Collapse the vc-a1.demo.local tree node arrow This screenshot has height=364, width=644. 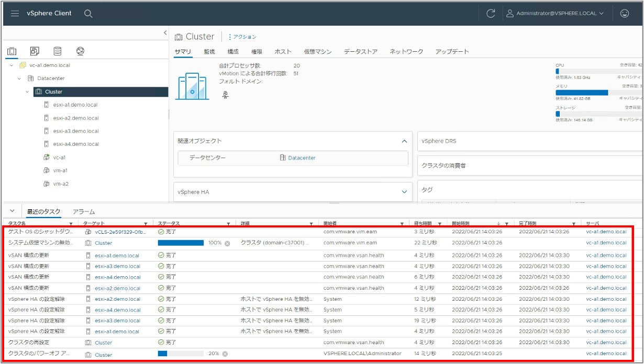click(x=11, y=65)
